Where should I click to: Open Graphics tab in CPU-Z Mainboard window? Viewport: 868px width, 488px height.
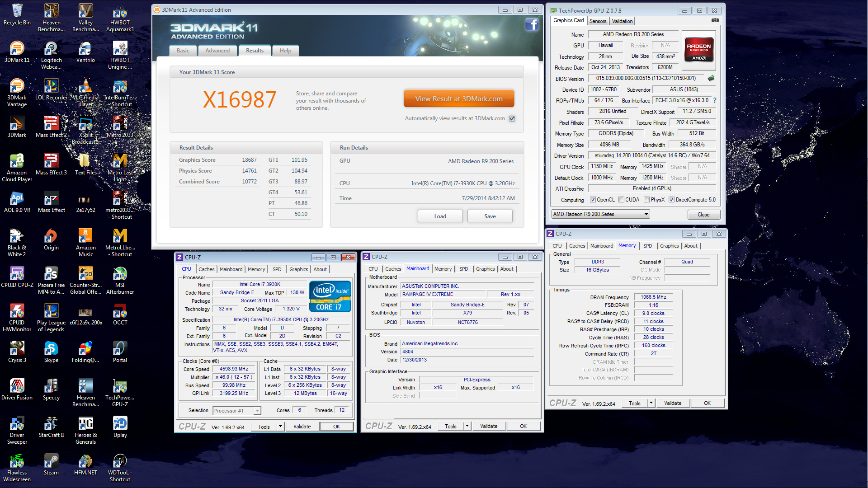486,269
